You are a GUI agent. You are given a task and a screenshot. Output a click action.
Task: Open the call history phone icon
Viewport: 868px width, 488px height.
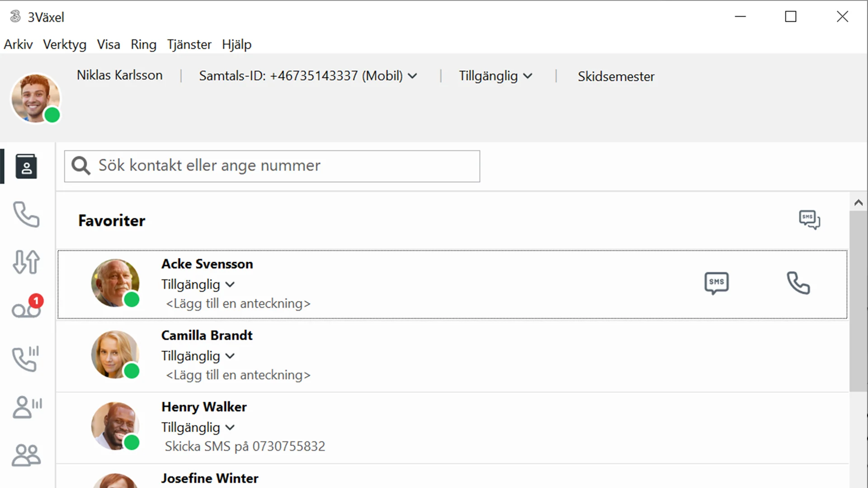[26, 214]
